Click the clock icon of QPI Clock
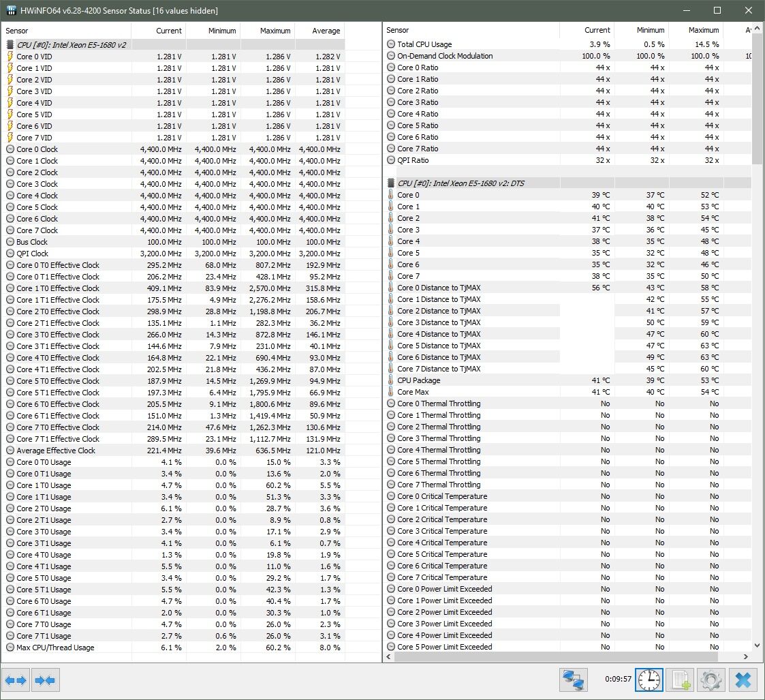Screen dimensions: 765x700 pyautogui.click(x=10, y=254)
